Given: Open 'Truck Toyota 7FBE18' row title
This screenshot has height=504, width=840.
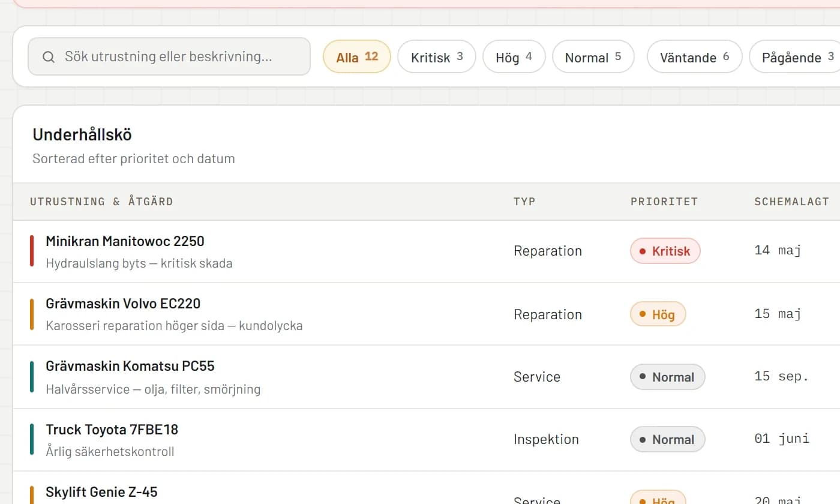Looking at the screenshot, I should pos(112,430).
